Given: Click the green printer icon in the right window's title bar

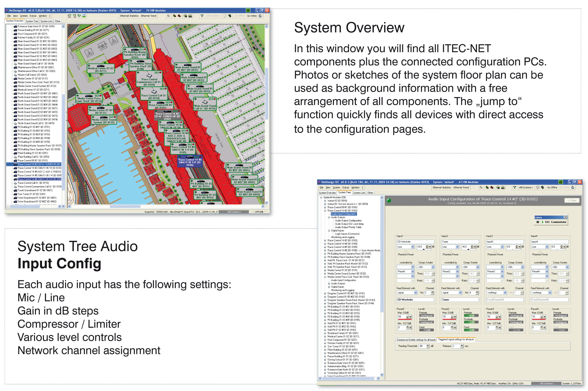Looking at the screenshot, I should (561, 182).
